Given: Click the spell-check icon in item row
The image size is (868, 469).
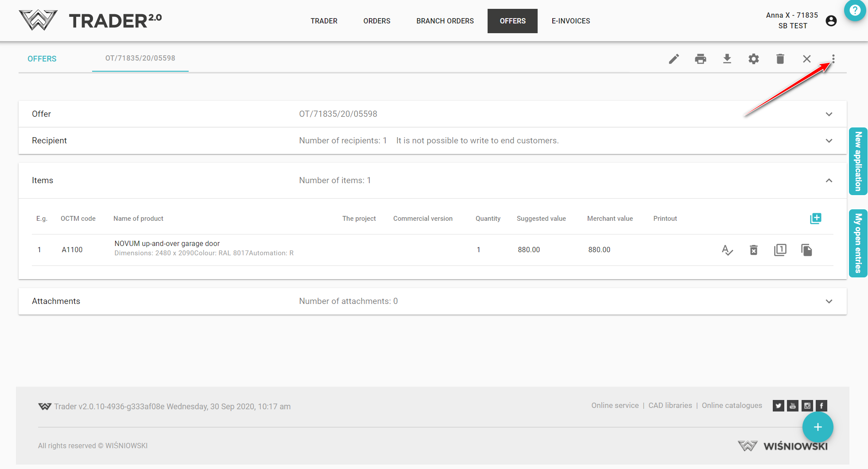Looking at the screenshot, I should [727, 250].
